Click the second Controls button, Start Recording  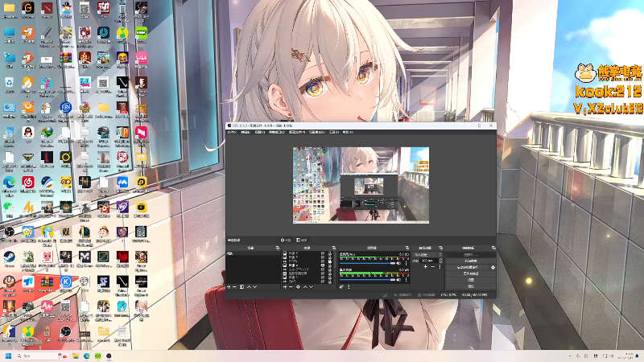(471, 261)
